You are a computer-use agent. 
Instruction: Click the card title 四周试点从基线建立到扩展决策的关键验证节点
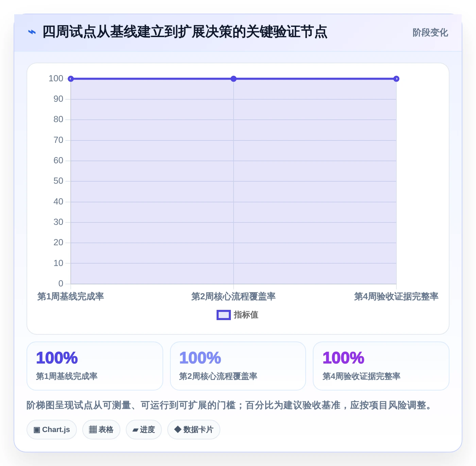tap(185, 32)
